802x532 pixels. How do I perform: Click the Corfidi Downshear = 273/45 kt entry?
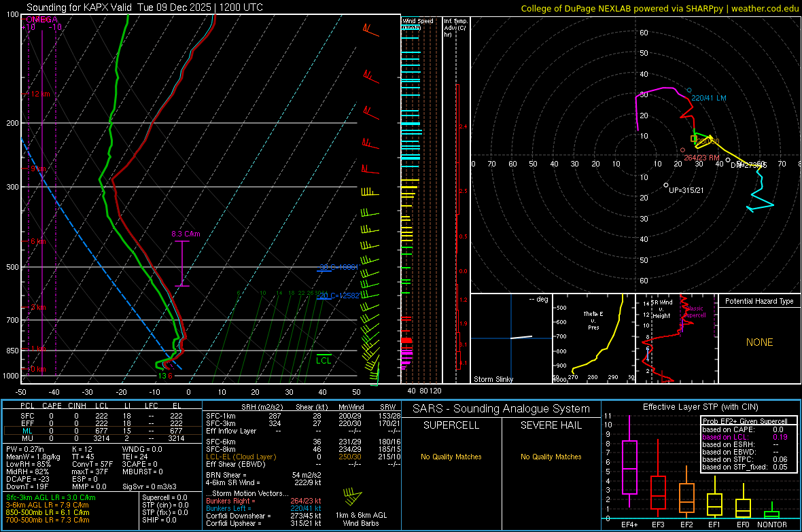[264, 516]
